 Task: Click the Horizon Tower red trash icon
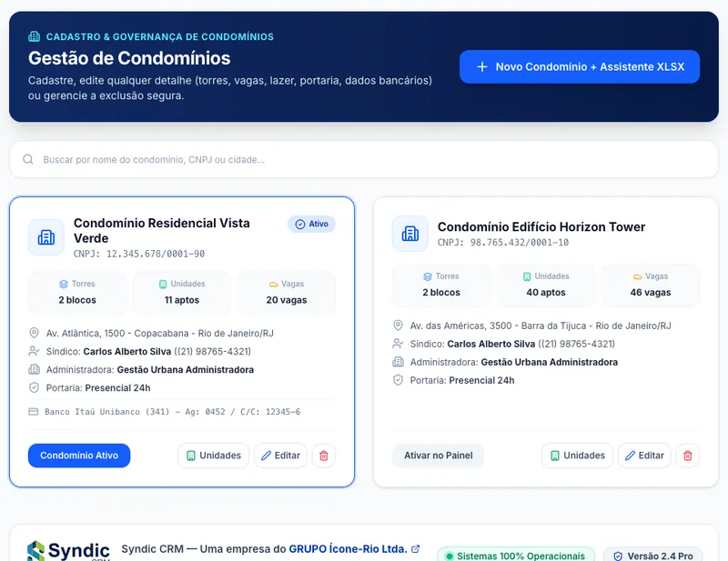pyautogui.click(x=688, y=456)
